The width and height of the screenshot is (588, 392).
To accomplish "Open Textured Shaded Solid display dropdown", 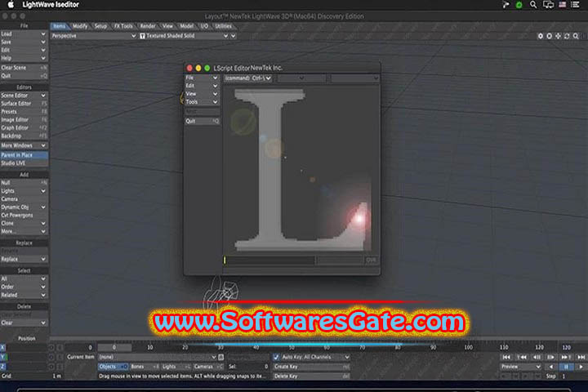I will point(184,36).
